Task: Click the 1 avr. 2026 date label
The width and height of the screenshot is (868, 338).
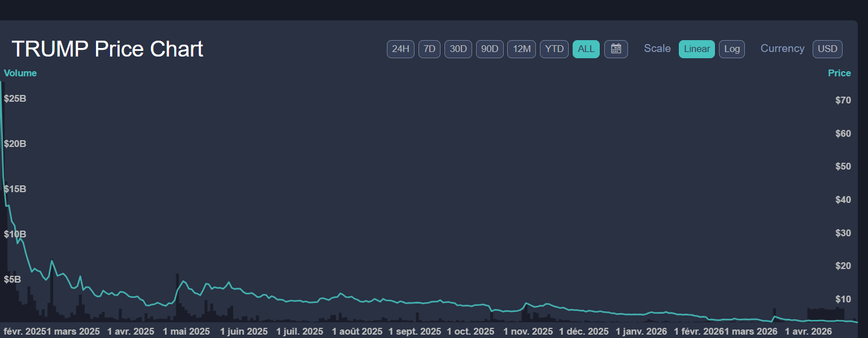Action: coord(808,331)
